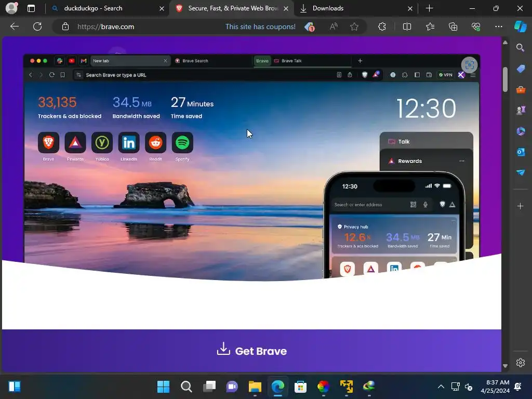Open Task View on taskbar
Viewport: 532px width, 399px height.
(209, 386)
